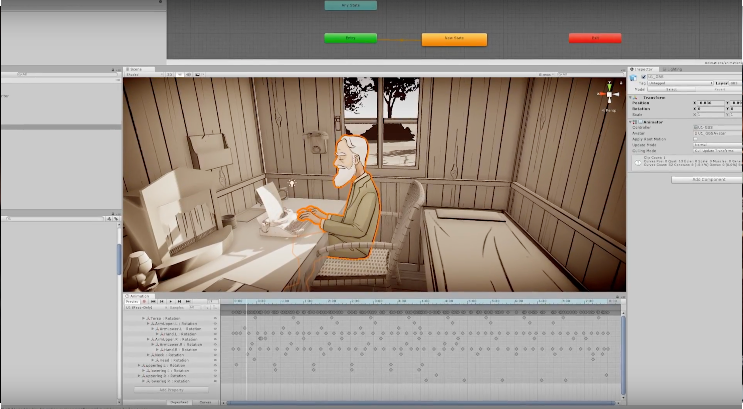
Task: Open options menu for Hand.L Rotation row
Action: pyautogui.click(x=215, y=334)
